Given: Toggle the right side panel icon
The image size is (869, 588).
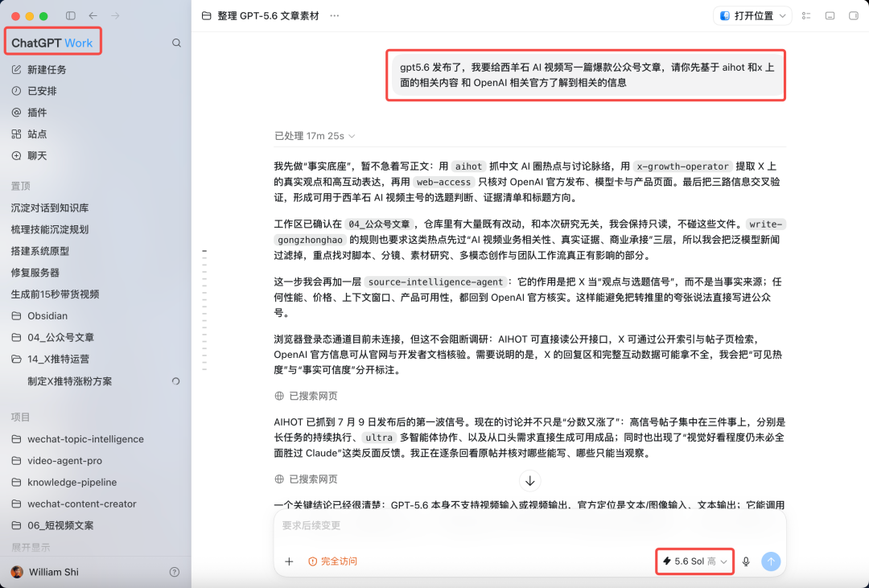Looking at the screenshot, I should pyautogui.click(x=854, y=15).
